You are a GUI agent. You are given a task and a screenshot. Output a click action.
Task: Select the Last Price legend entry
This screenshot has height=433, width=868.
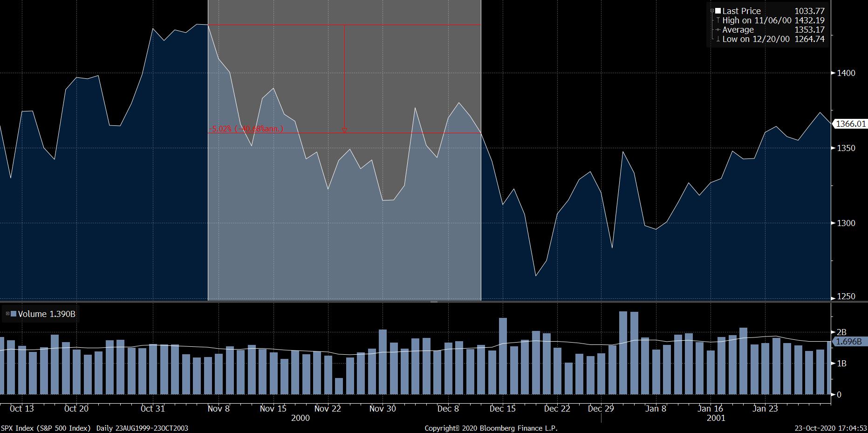coord(741,11)
